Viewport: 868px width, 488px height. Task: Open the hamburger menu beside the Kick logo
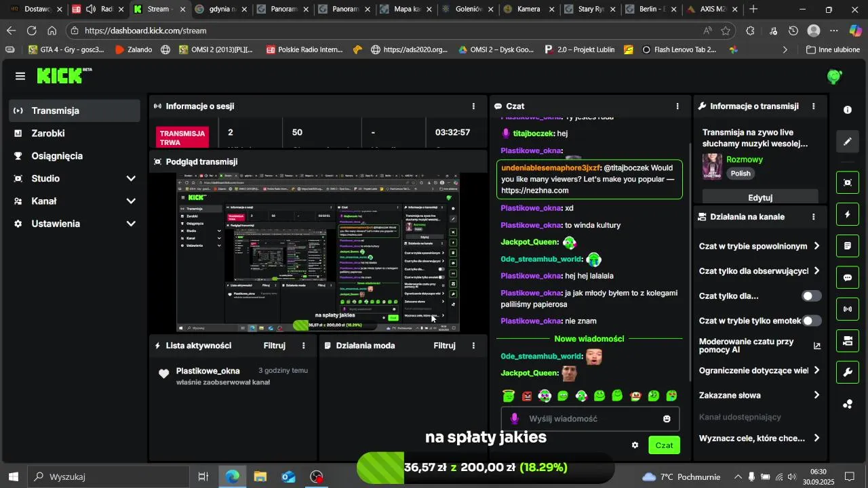pyautogui.click(x=20, y=76)
